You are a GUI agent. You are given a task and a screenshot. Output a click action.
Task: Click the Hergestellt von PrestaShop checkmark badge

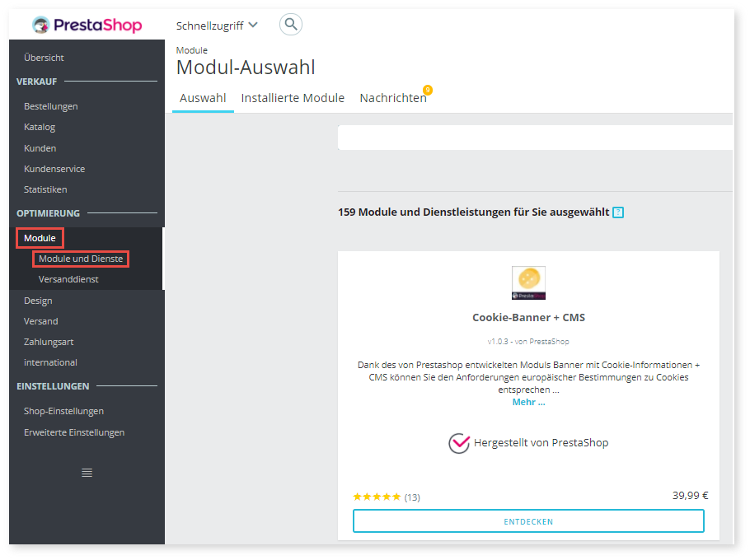[459, 442]
